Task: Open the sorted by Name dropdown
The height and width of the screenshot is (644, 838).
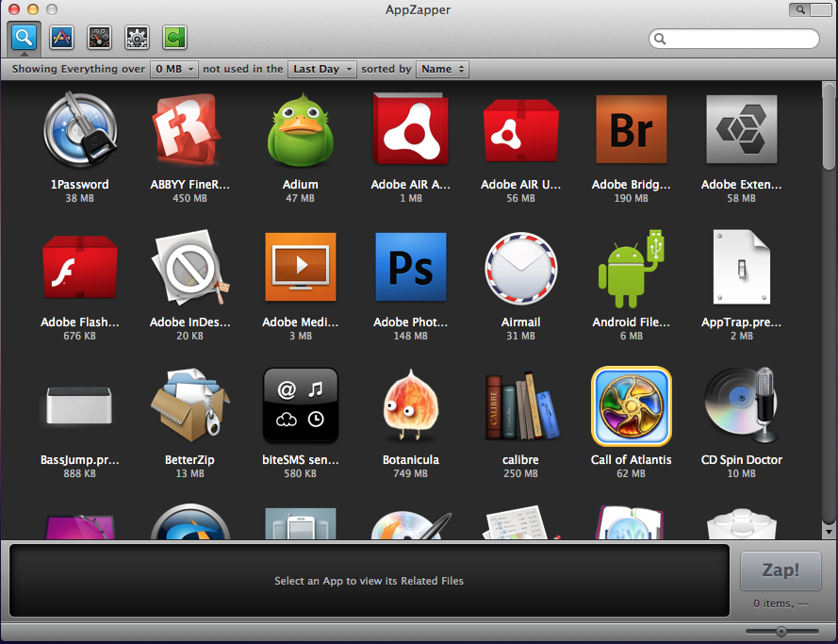Action: 442,69
